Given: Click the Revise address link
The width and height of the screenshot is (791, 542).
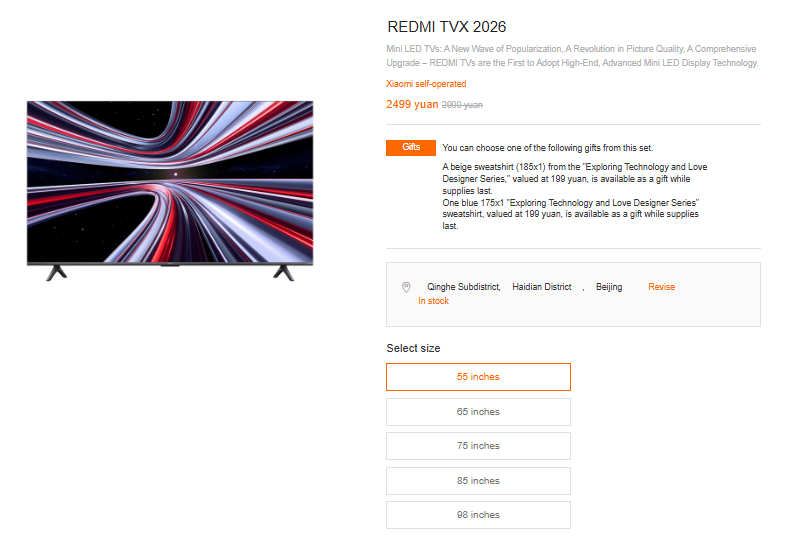Looking at the screenshot, I should (661, 287).
